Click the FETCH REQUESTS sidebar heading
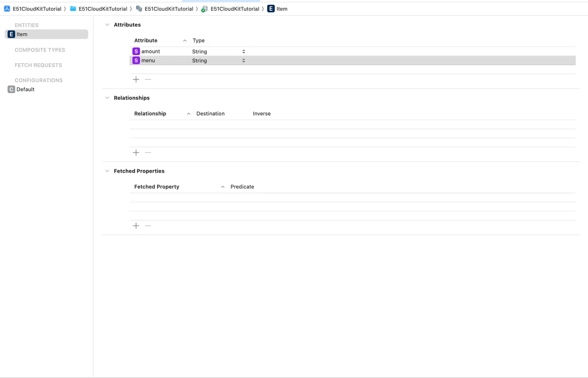The height and width of the screenshot is (378, 588). click(38, 65)
